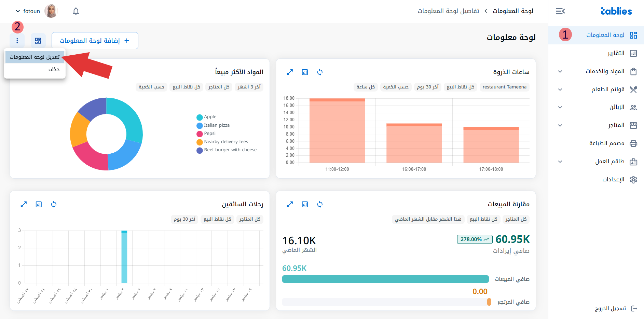Click the صافي المرتجع progress bar
644x319 pixels.
coord(387,302)
